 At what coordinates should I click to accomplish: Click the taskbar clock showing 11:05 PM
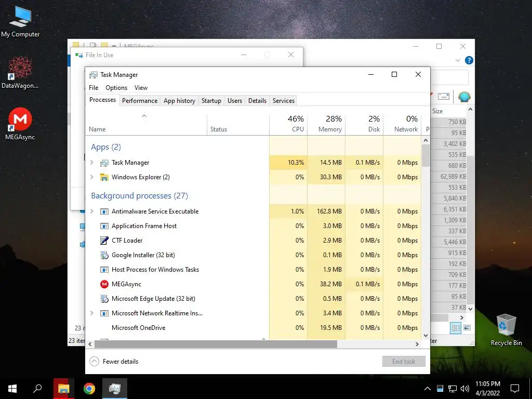click(x=487, y=389)
